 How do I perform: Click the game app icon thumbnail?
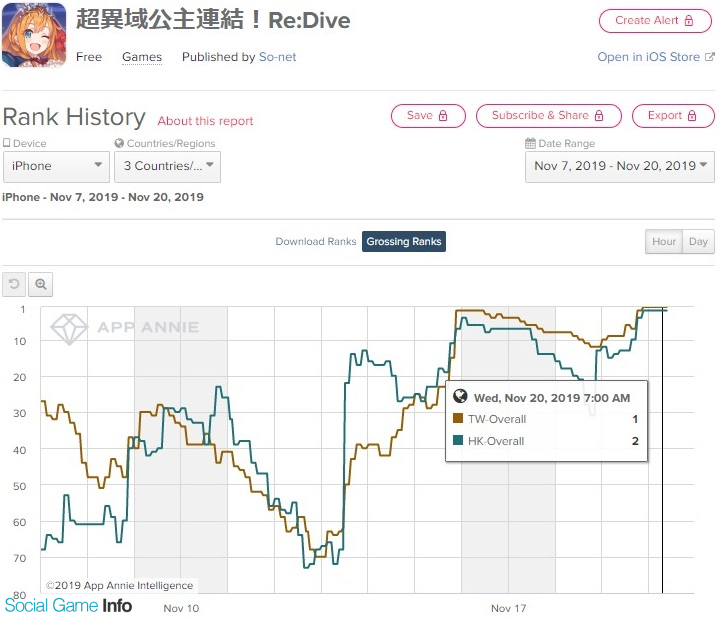34,35
